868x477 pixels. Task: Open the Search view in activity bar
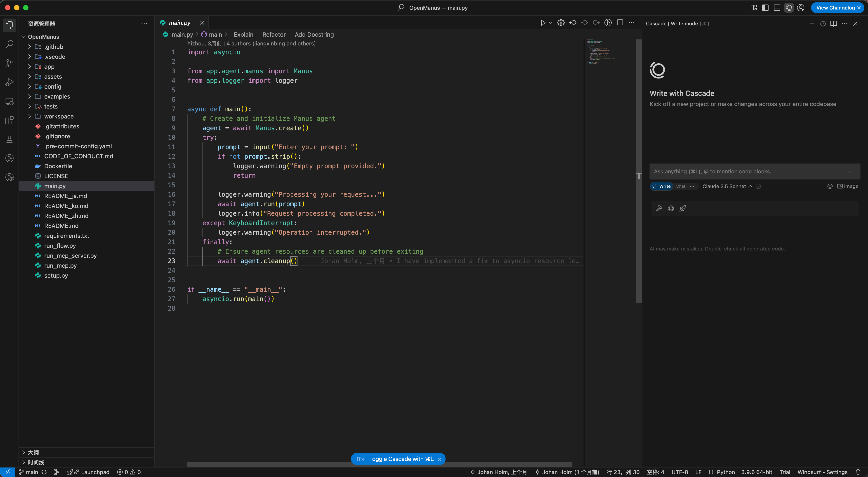pyautogui.click(x=9, y=44)
